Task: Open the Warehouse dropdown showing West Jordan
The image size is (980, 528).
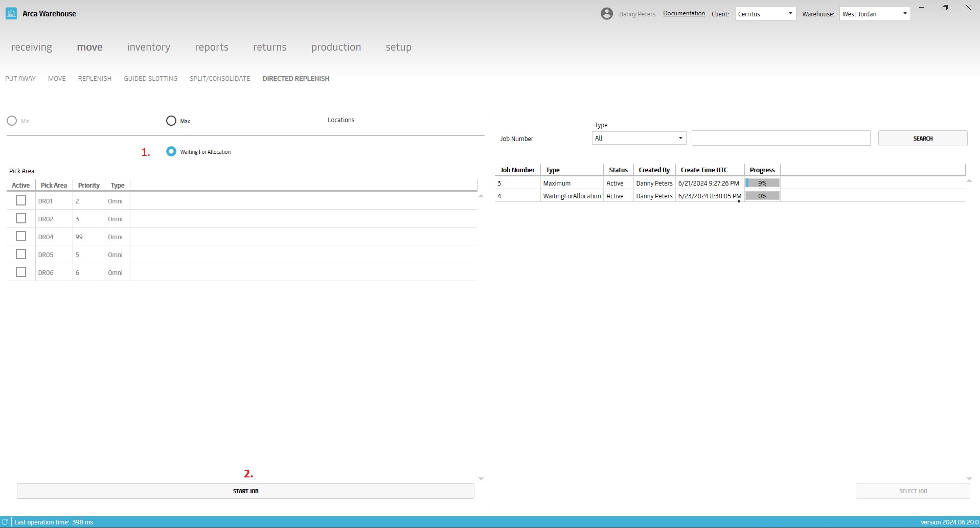Action: (875, 14)
